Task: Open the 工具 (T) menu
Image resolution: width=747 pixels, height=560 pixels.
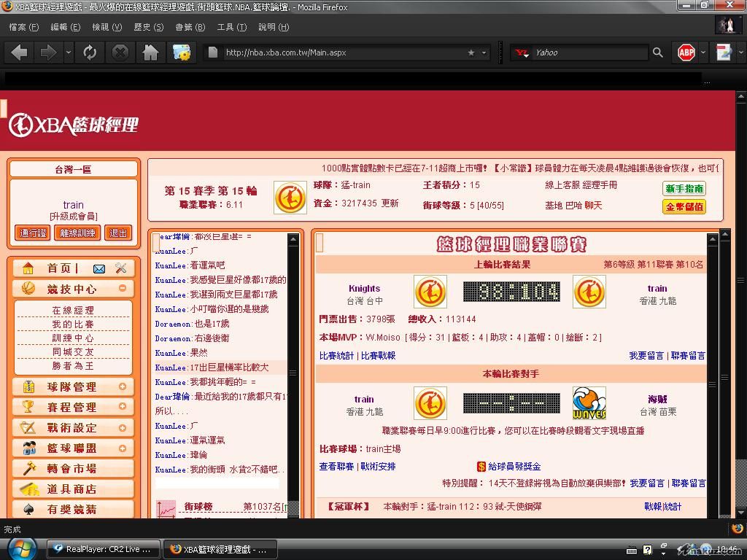Action: 233,27
